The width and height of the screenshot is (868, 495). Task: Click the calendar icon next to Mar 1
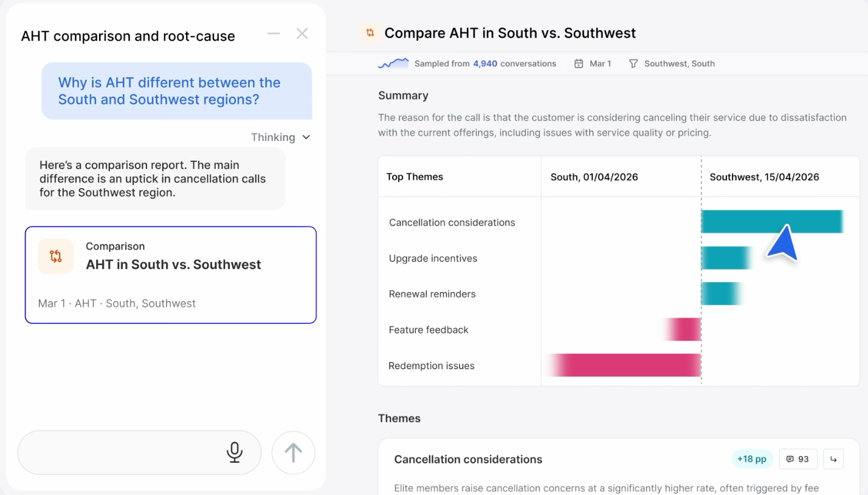[x=579, y=63]
